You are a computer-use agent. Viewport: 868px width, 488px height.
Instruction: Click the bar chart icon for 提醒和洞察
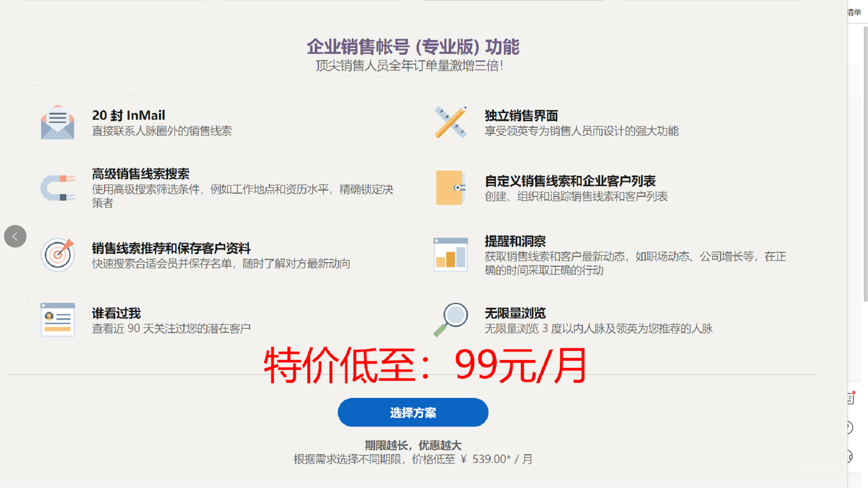click(x=450, y=254)
